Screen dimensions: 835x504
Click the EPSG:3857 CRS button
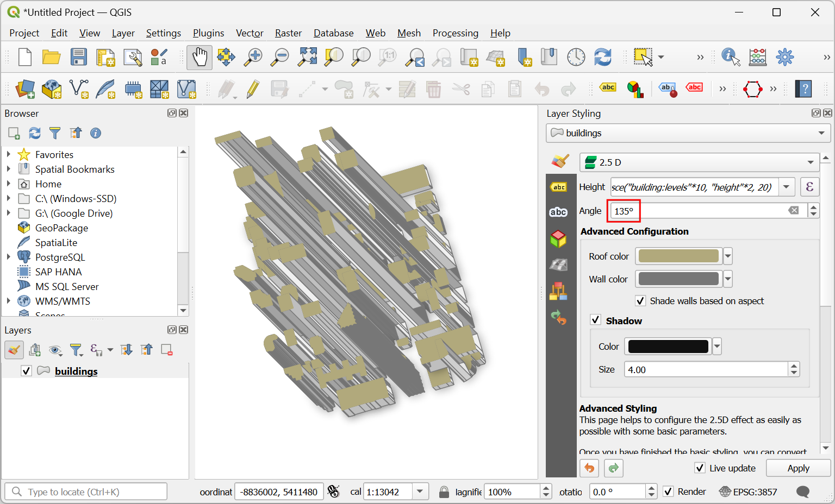click(748, 492)
